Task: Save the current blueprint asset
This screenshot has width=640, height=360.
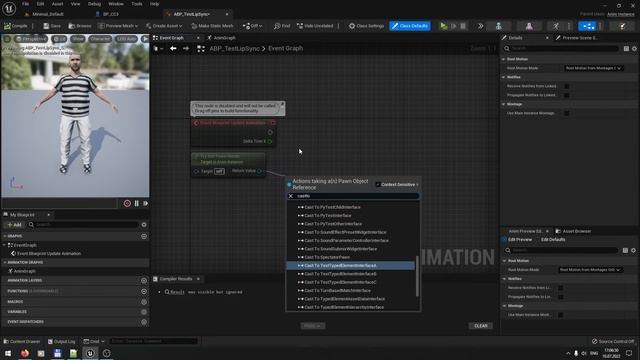Action: tap(52, 26)
